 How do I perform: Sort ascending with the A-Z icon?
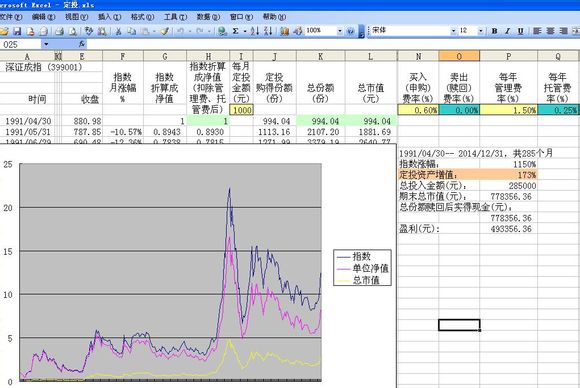click(x=255, y=31)
